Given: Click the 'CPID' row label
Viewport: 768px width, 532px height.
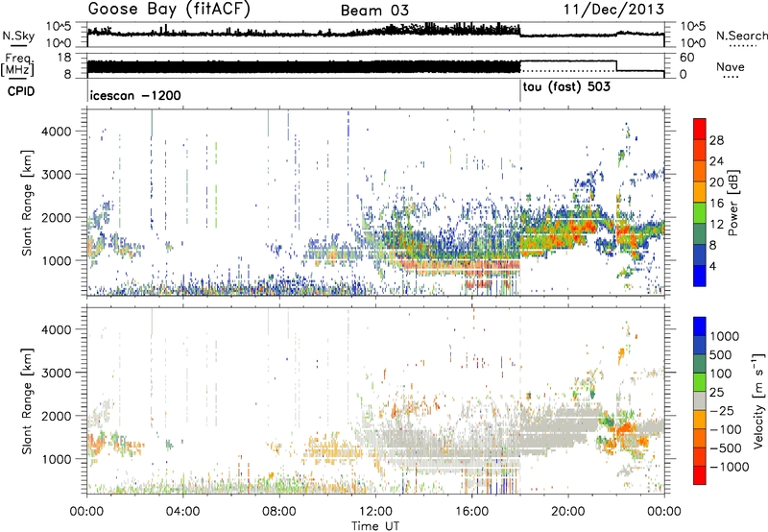Looking at the screenshot, I should click(x=21, y=91).
